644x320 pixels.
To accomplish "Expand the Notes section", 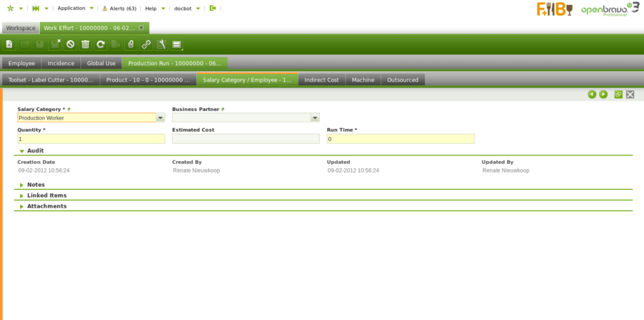I will click(x=22, y=185).
